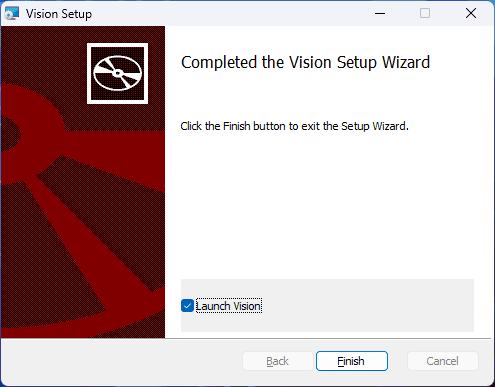The image size is (495, 387).
Task: Close the Vision Setup window
Action: point(471,14)
